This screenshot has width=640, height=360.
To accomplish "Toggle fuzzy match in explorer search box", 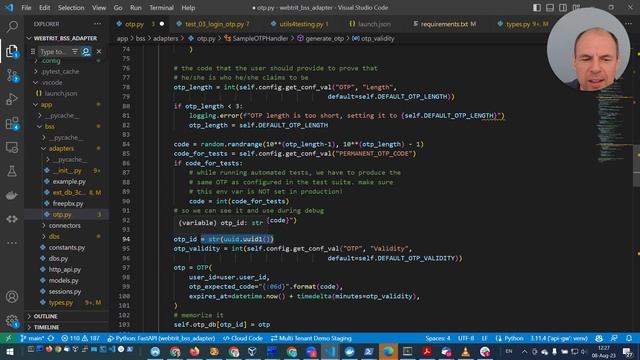I will (x=86, y=52).
